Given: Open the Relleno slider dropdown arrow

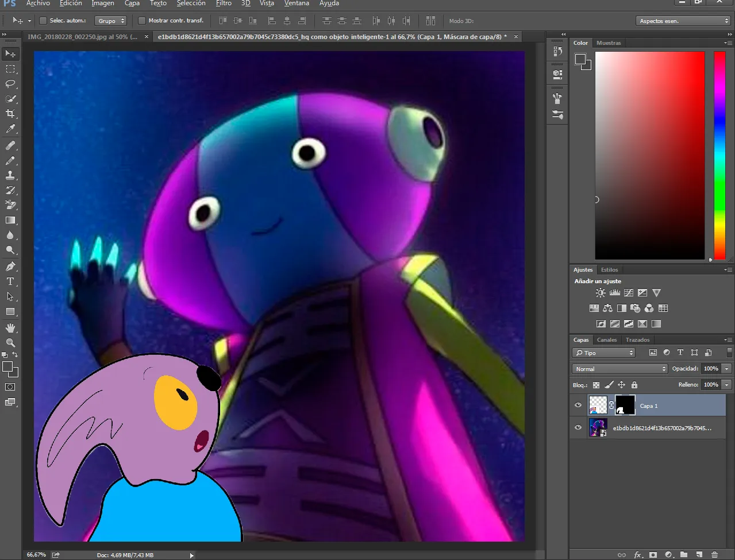Looking at the screenshot, I should tap(727, 385).
